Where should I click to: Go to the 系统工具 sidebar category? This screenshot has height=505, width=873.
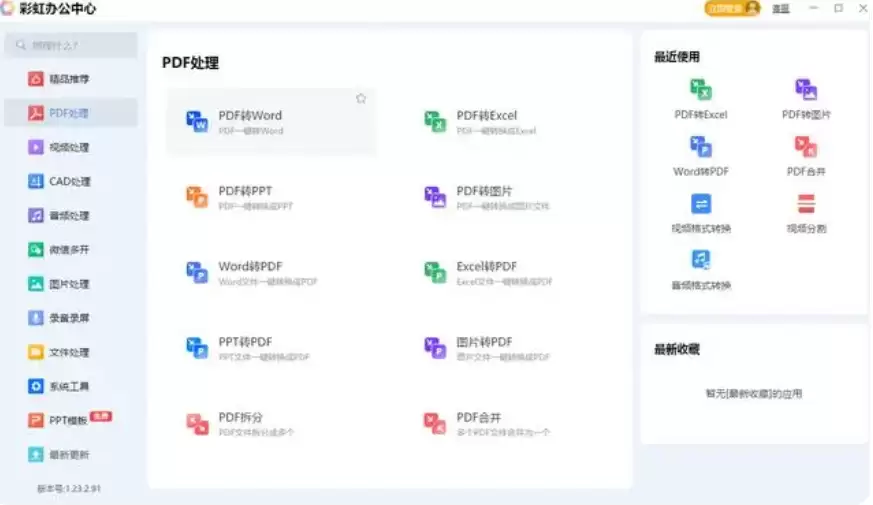(x=71, y=386)
